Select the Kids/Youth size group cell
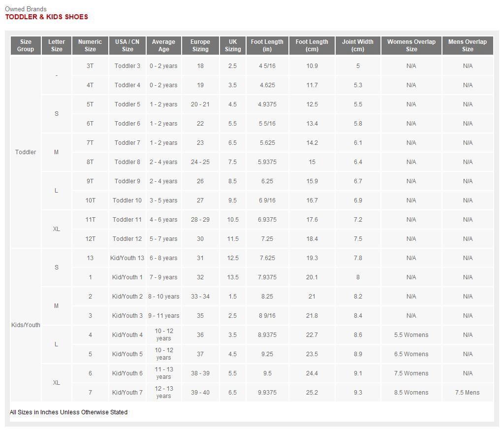This screenshot has height=434, width=504. (x=26, y=325)
